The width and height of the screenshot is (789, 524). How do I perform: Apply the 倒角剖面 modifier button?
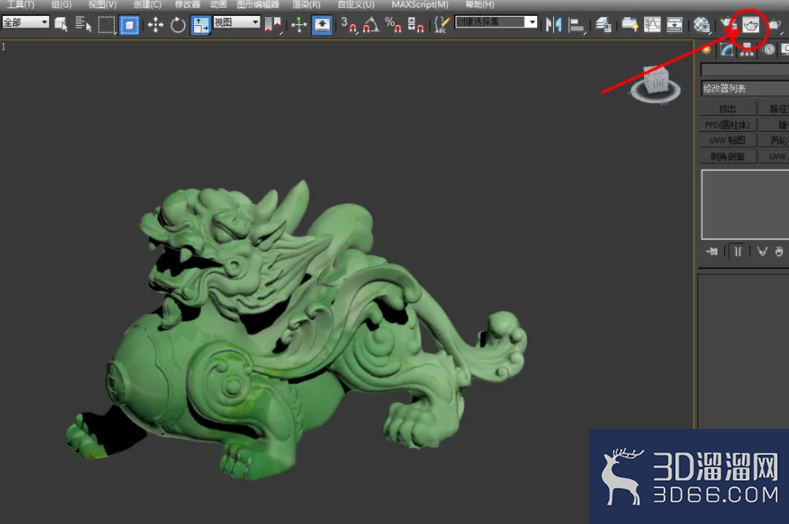(x=728, y=157)
